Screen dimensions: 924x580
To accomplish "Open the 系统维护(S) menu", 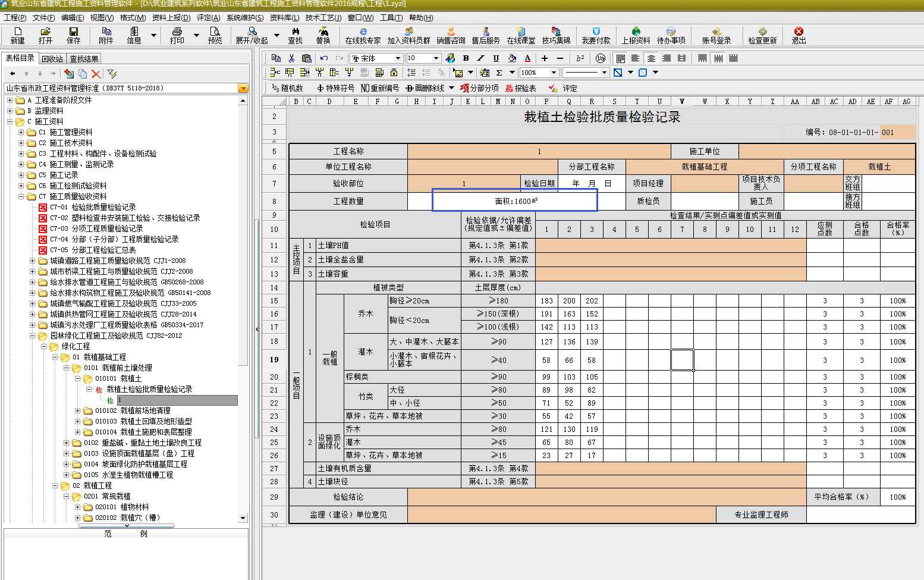I will 245,18.
